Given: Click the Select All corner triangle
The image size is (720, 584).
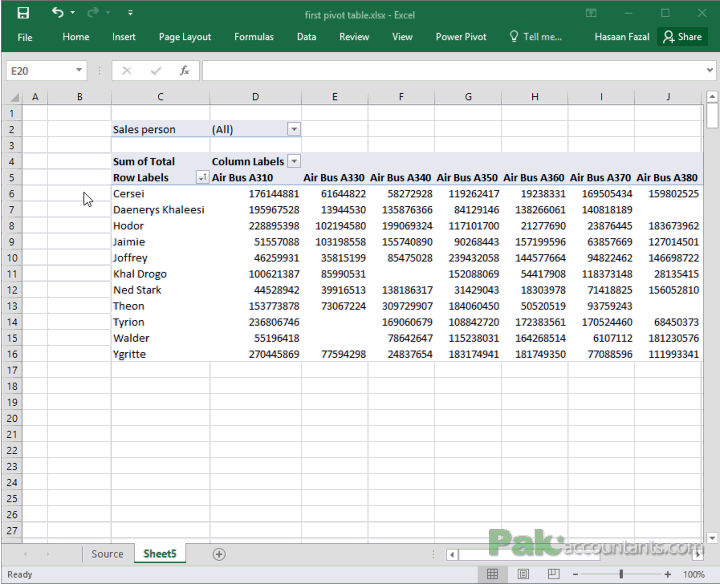Looking at the screenshot, I should (x=14, y=97).
